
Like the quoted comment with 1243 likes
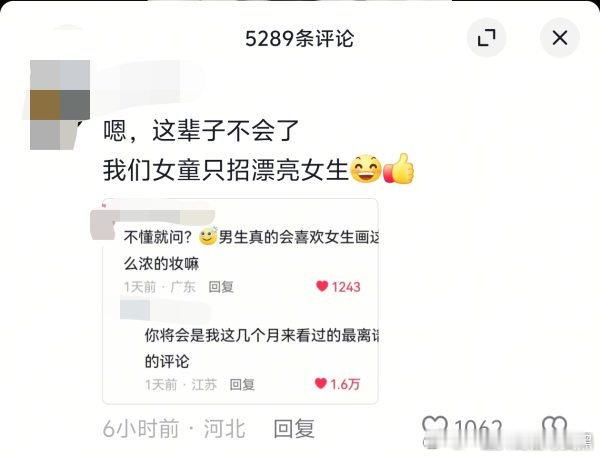[322, 286]
